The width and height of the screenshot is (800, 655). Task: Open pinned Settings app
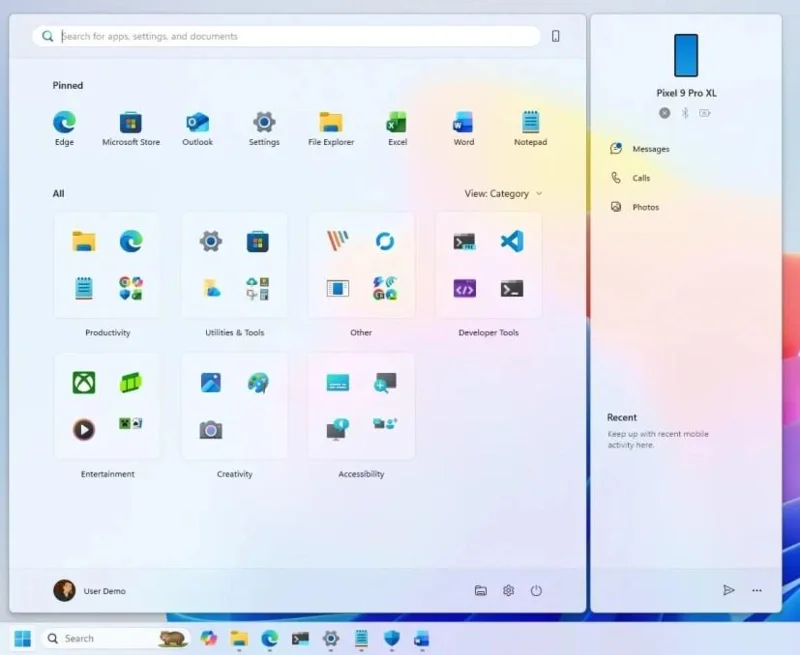264,123
